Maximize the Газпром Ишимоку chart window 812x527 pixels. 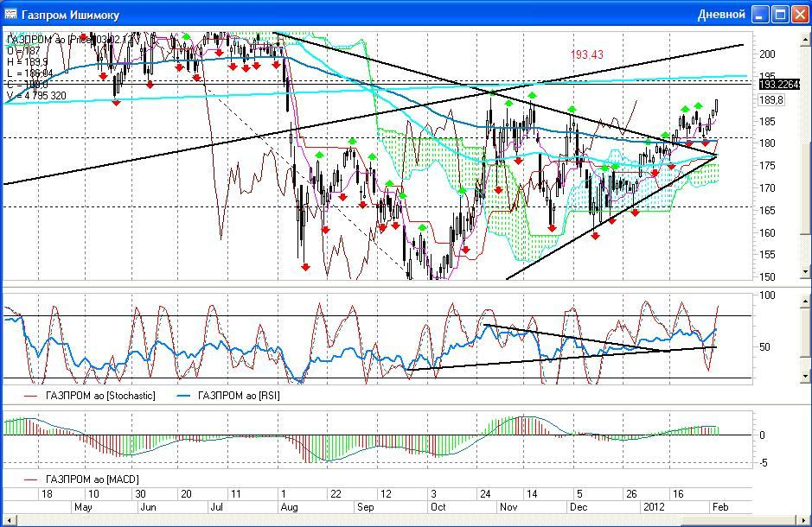(780, 15)
